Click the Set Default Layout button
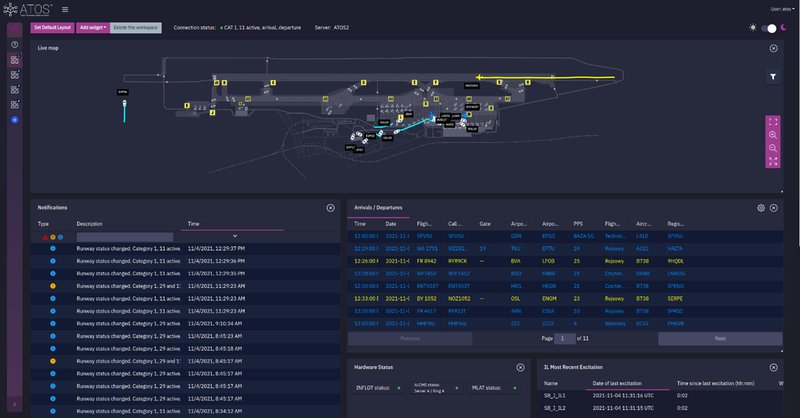The height and width of the screenshot is (418, 800). [53, 28]
